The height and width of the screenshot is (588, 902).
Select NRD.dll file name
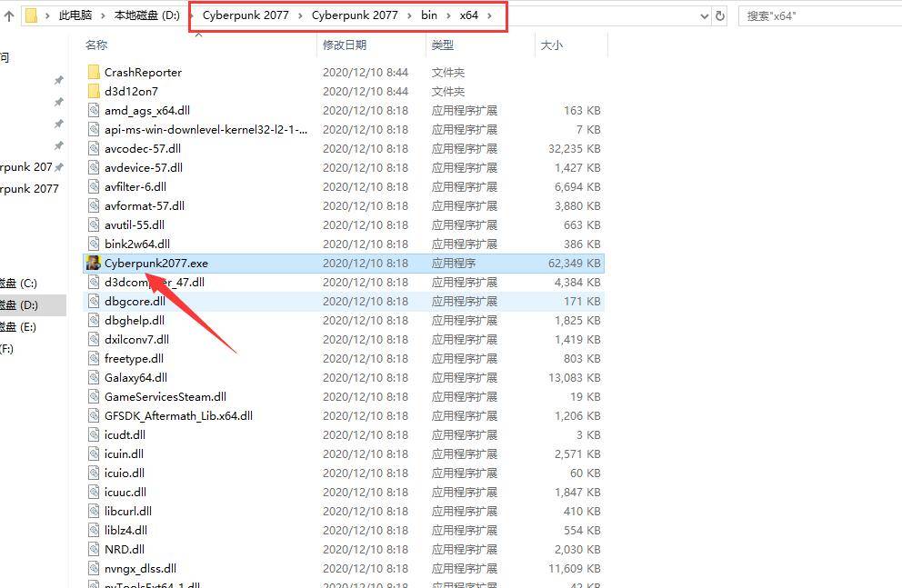125,549
